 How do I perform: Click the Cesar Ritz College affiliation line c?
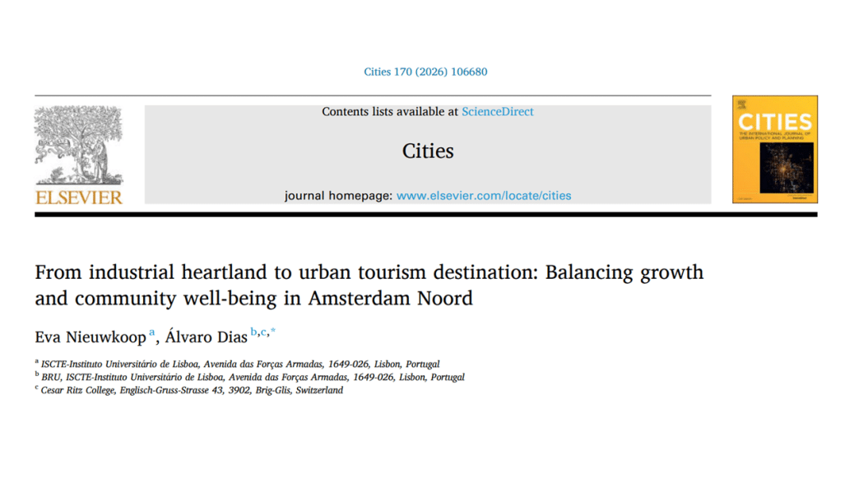click(189, 390)
